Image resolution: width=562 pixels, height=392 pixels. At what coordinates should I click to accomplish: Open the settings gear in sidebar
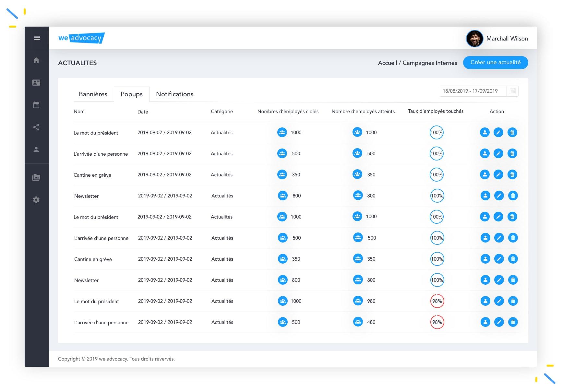(36, 200)
